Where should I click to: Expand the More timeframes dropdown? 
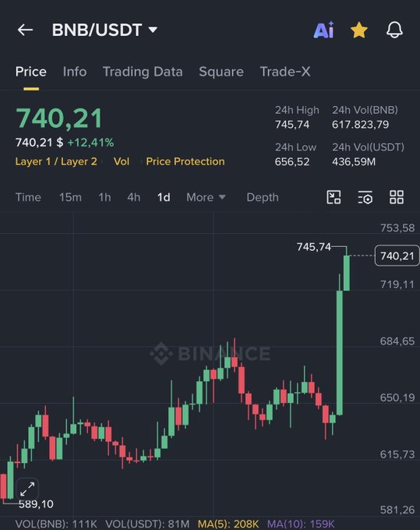[206, 197]
